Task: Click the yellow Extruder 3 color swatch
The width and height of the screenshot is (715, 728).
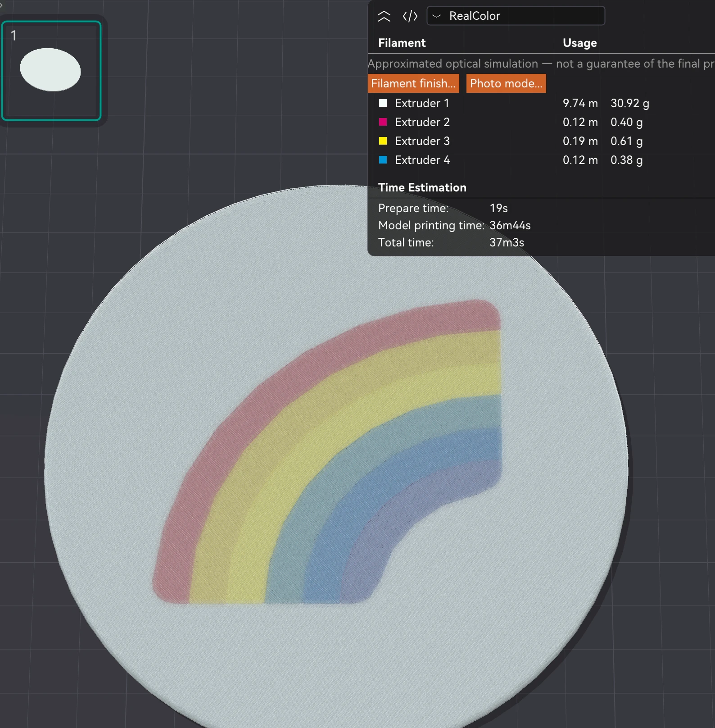Action: click(383, 141)
